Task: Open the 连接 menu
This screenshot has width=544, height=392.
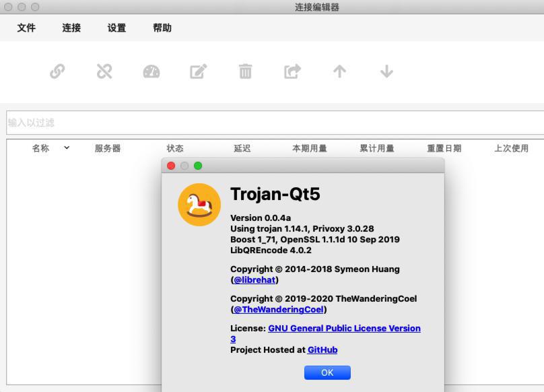Action: pos(71,28)
